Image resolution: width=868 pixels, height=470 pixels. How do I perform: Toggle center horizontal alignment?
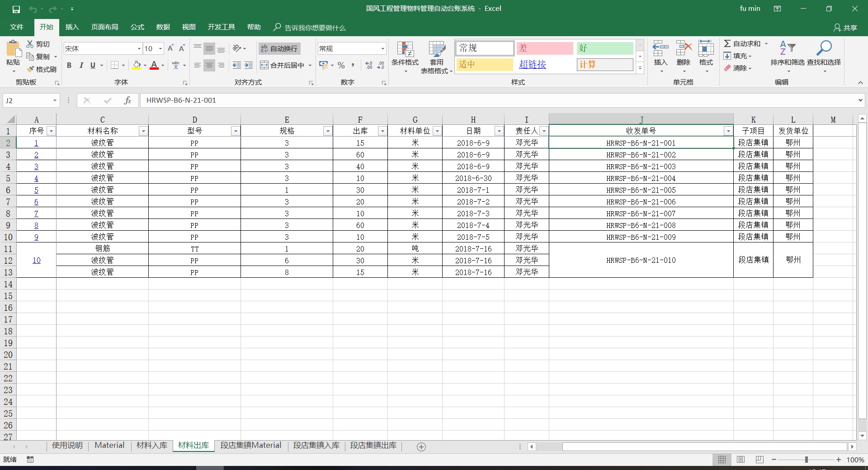(209, 65)
